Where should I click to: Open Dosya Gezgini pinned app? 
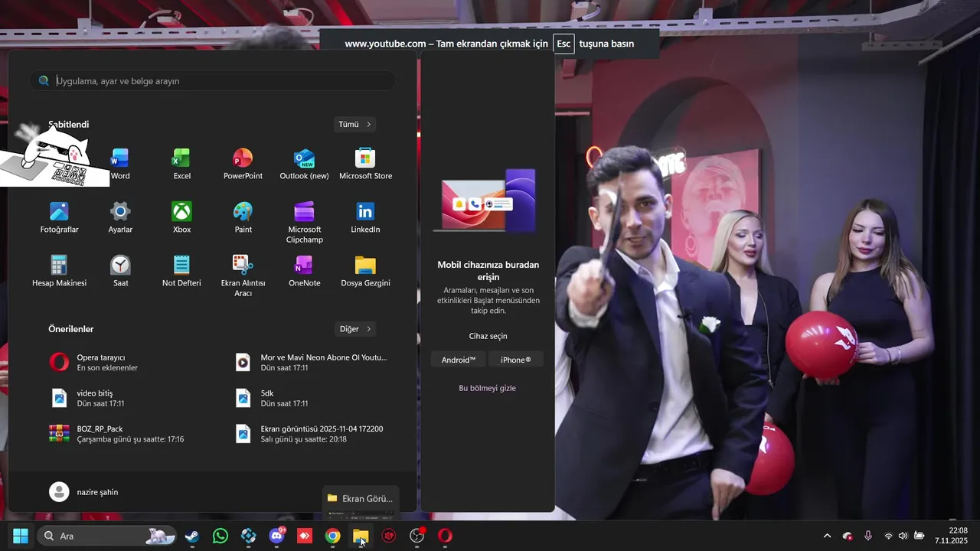(365, 272)
